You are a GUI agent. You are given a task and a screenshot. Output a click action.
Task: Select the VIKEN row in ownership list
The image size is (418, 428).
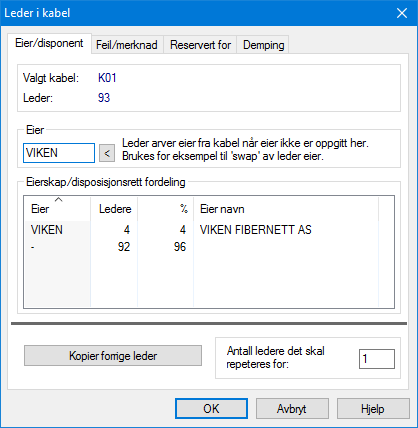point(209,230)
